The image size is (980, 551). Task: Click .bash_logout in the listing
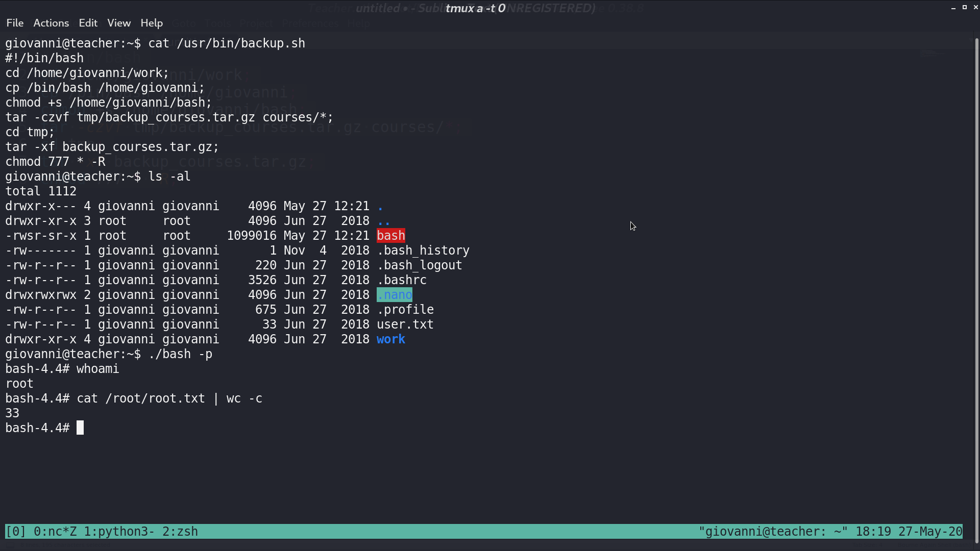click(420, 265)
